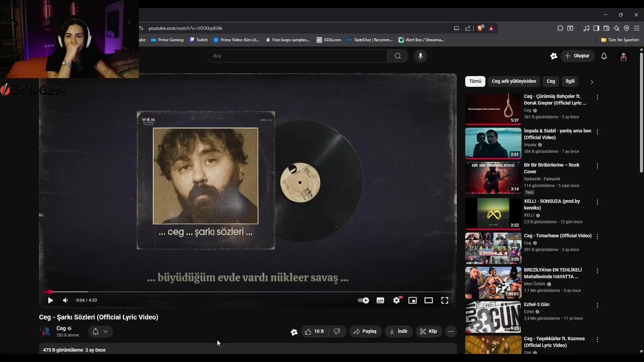Screen dimensions: 644x362
Task: Open the Ceg channel avatar
Action: tap(45, 331)
